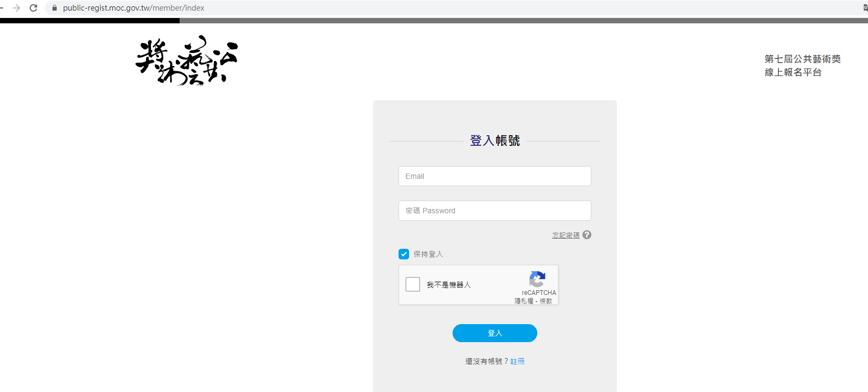Click the 登入帳號 heading
This screenshot has height=392, width=868.
(x=494, y=141)
